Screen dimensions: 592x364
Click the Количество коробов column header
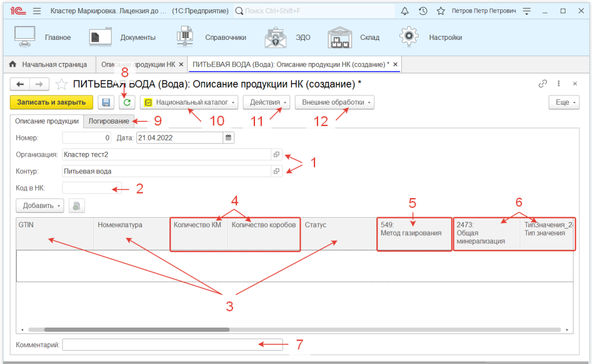tap(264, 233)
